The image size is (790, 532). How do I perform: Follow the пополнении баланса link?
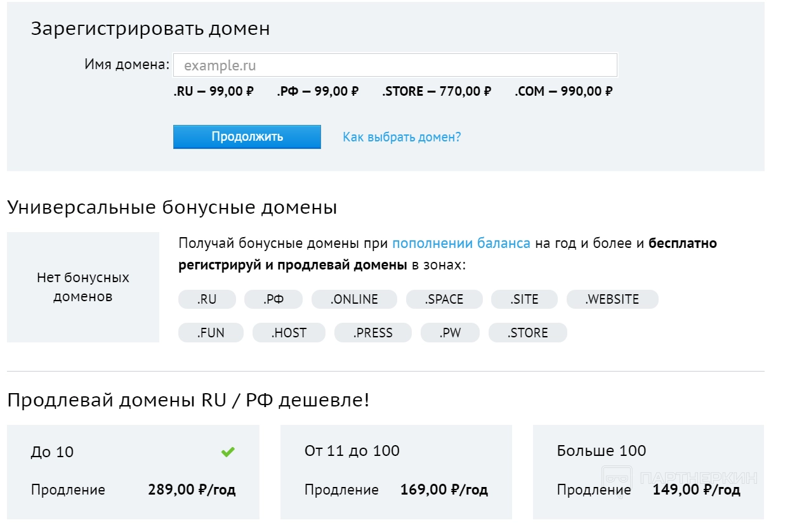461,243
